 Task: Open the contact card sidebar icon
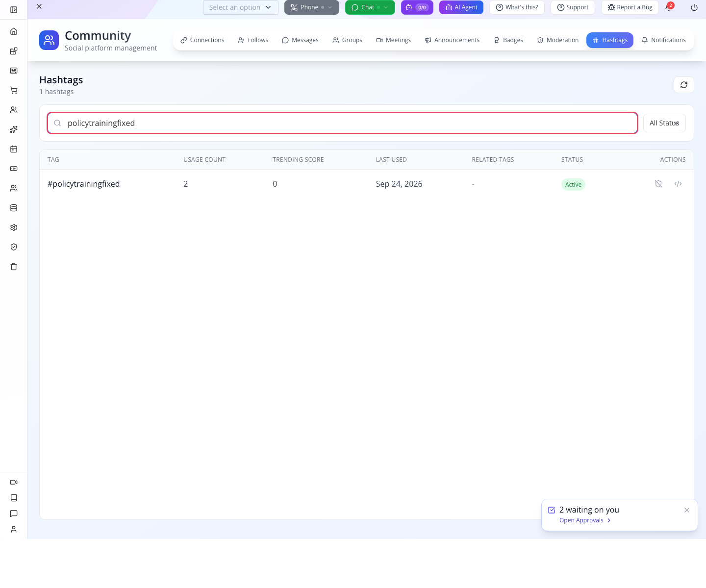14,71
